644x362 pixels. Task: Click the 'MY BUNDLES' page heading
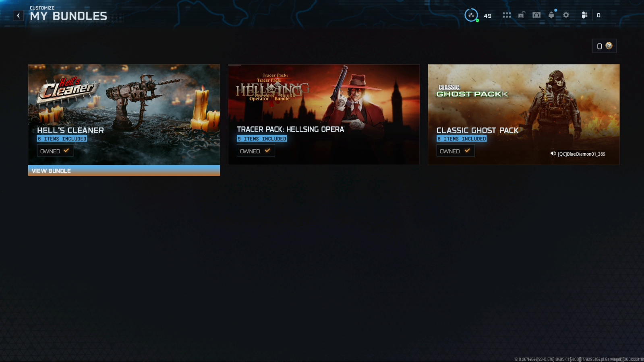[x=68, y=16]
